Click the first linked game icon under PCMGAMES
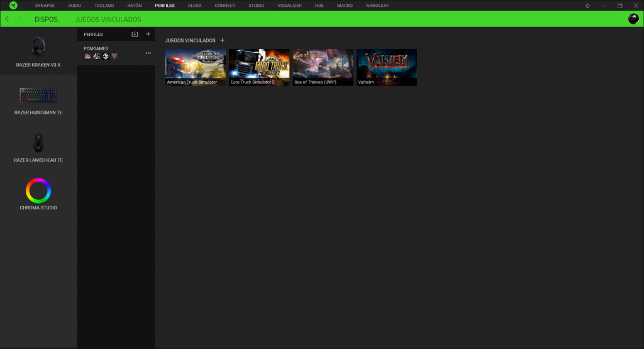Image resolution: width=644 pixels, height=349 pixels. 87,56
